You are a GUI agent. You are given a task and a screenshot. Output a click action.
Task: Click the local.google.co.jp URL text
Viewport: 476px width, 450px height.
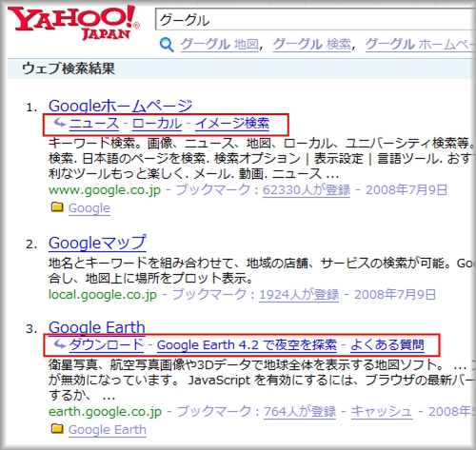coord(103,295)
